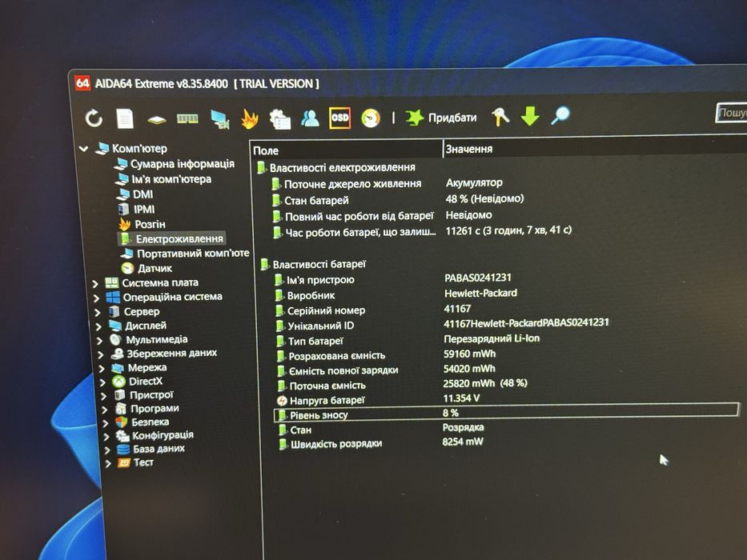Image resolution: width=747 pixels, height=560 pixels.
Task: Select IPMI tree item
Action: point(136,209)
